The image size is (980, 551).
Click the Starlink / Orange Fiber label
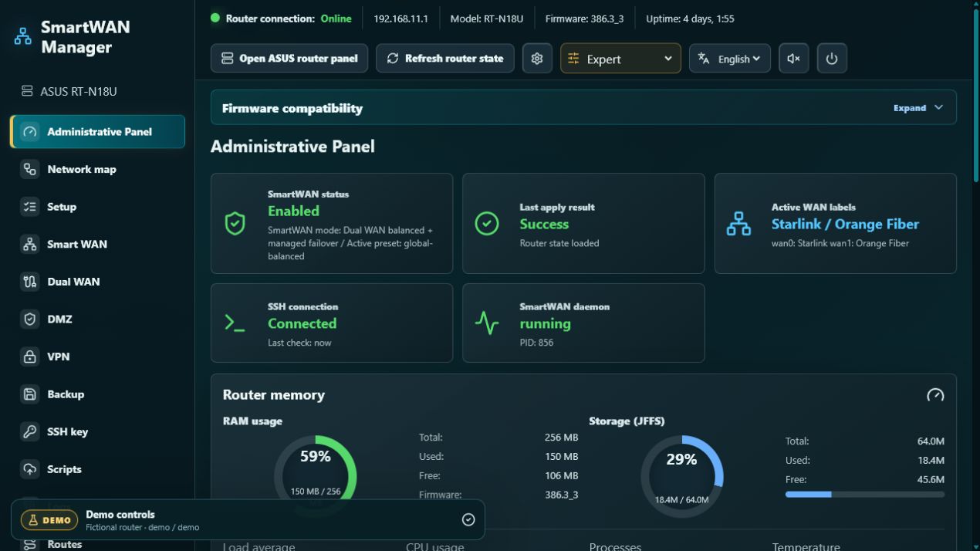click(845, 224)
